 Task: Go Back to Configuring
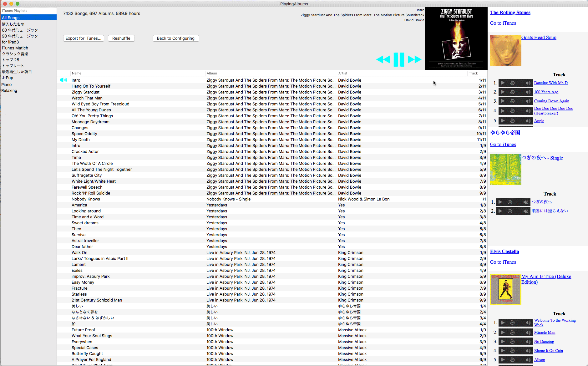coord(176,38)
